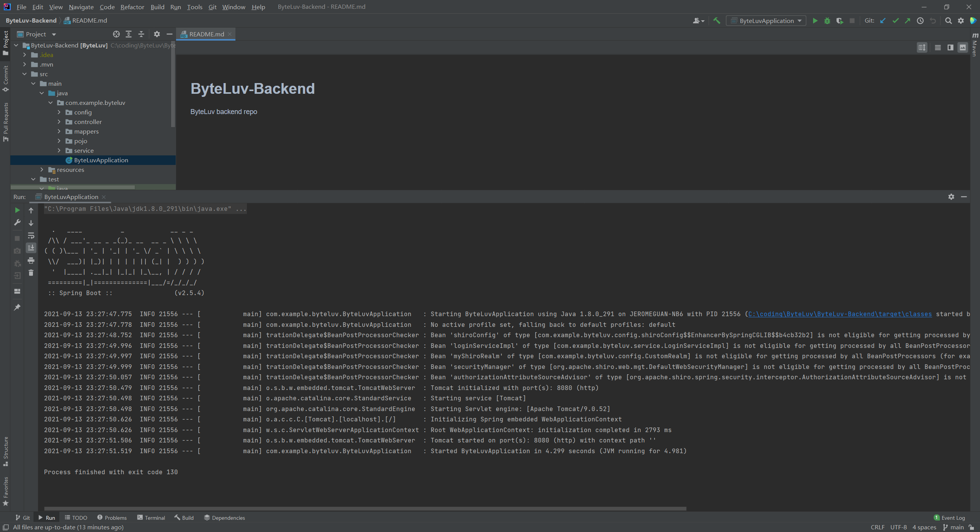Screen dimensions: 980x532
Task: Switch README to editor-only view
Action: 938,47
